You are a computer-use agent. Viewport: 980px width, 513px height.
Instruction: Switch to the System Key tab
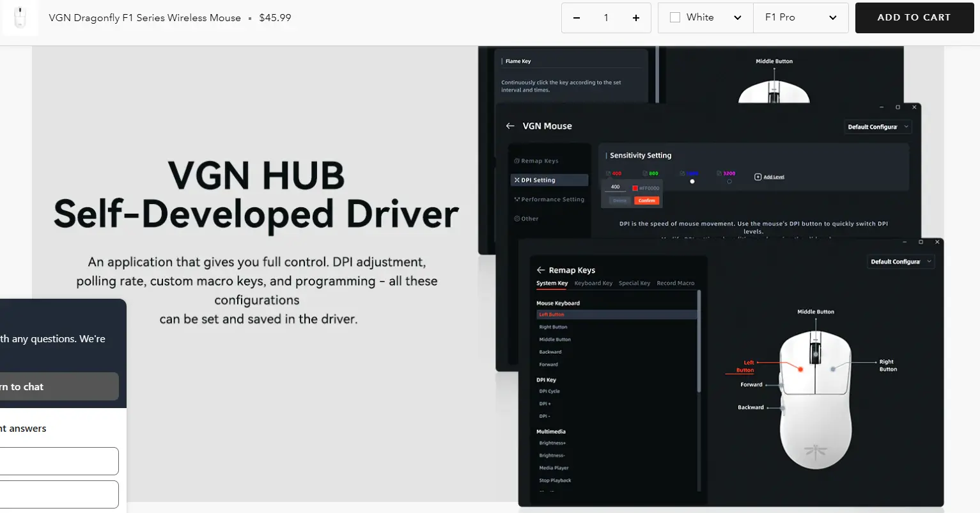(552, 283)
